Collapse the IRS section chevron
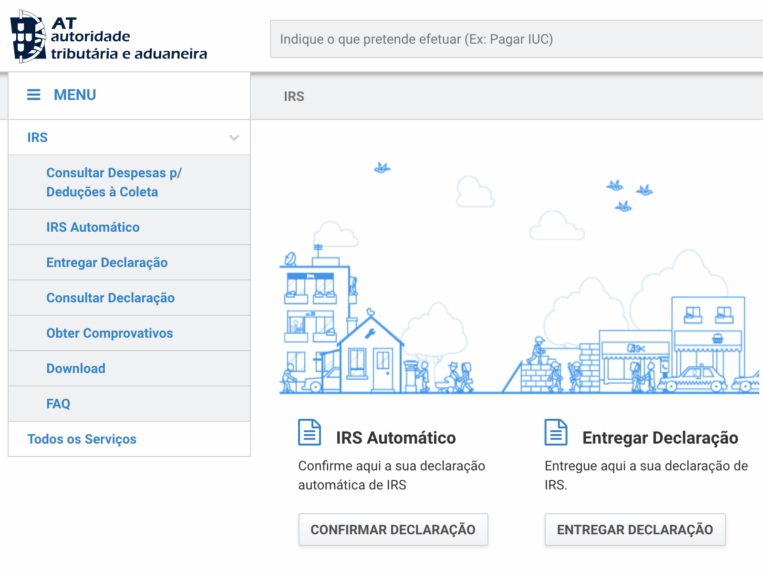This screenshot has height=576, width=763. click(234, 138)
